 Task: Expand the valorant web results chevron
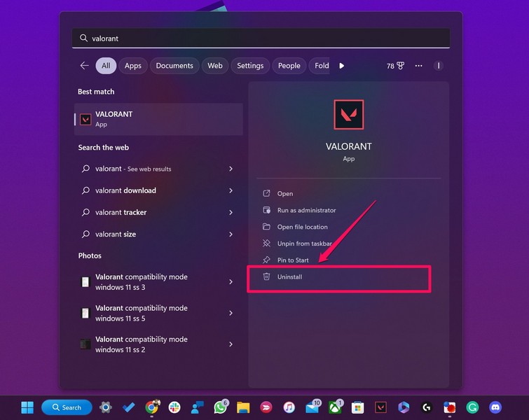click(x=231, y=169)
